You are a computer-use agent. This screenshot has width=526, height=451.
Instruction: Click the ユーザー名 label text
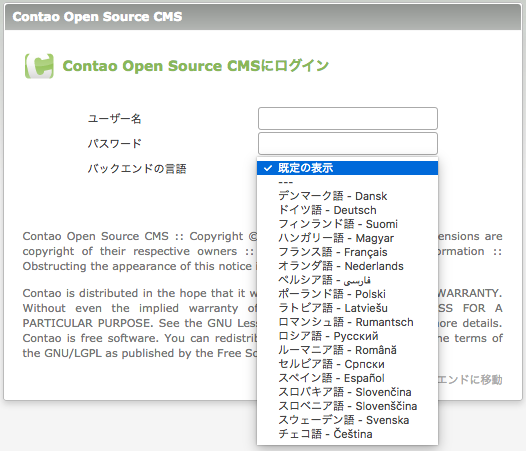(x=114, y=119)
